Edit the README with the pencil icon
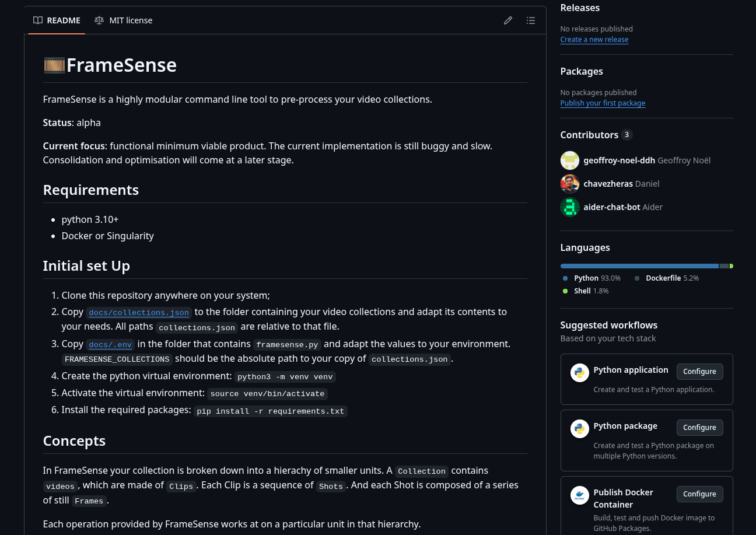The image size is (756, 535). 508,20
